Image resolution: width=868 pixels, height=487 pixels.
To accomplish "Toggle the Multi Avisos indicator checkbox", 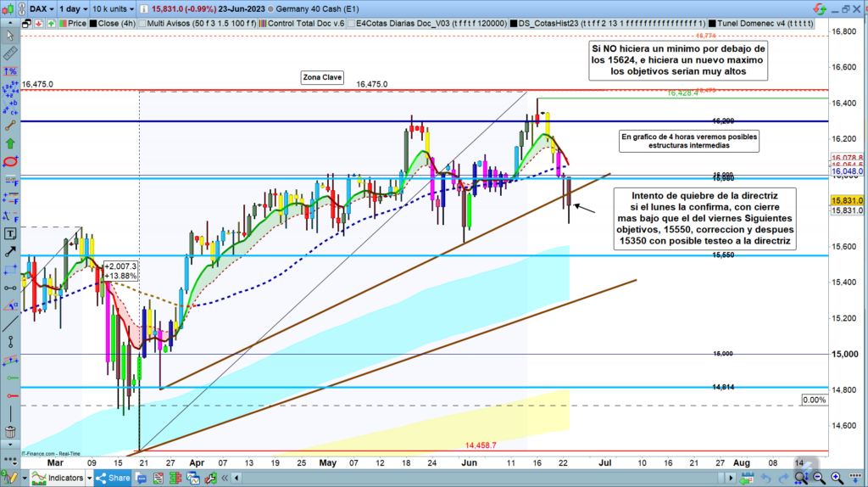I will click(x=143, y=24).
